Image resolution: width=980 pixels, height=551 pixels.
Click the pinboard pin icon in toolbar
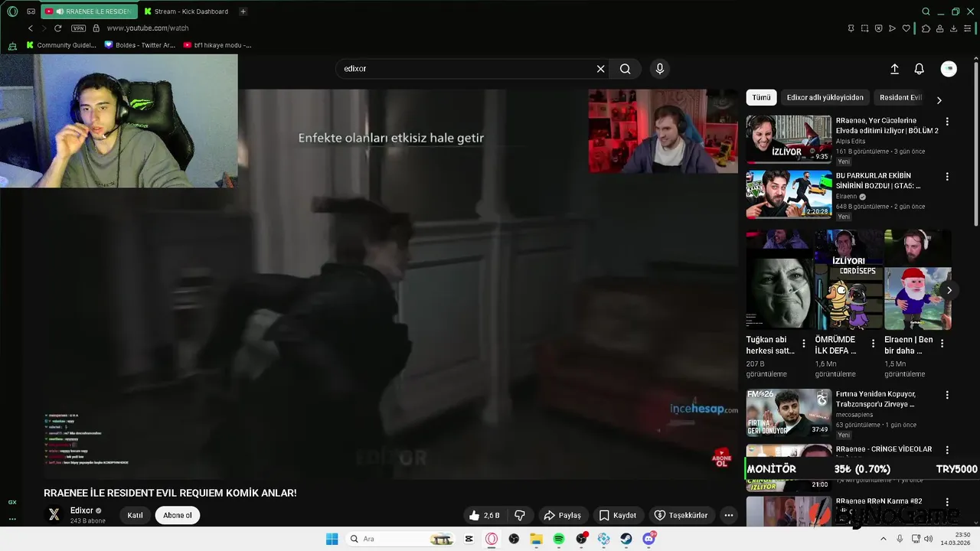click(x=851, y=28)
